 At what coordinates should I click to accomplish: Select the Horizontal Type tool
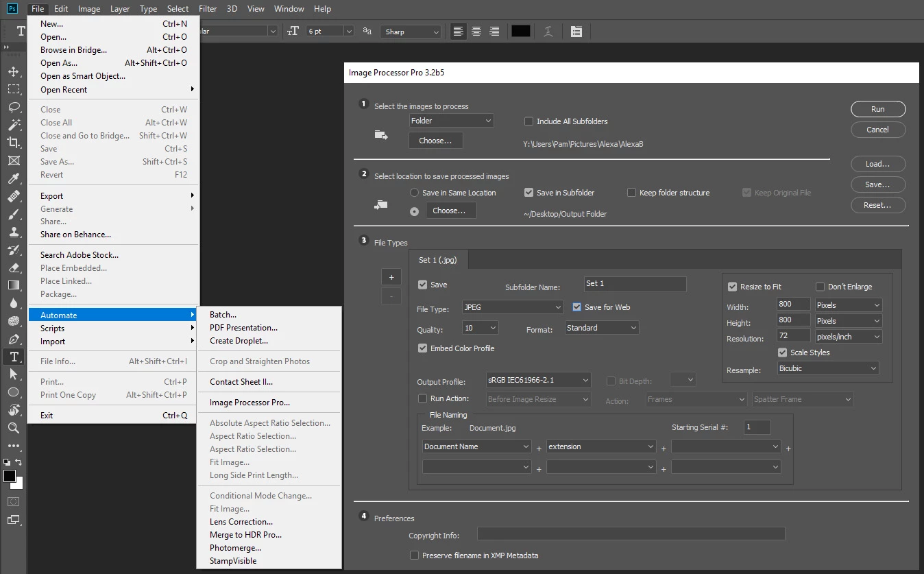(x=13, y=357)
